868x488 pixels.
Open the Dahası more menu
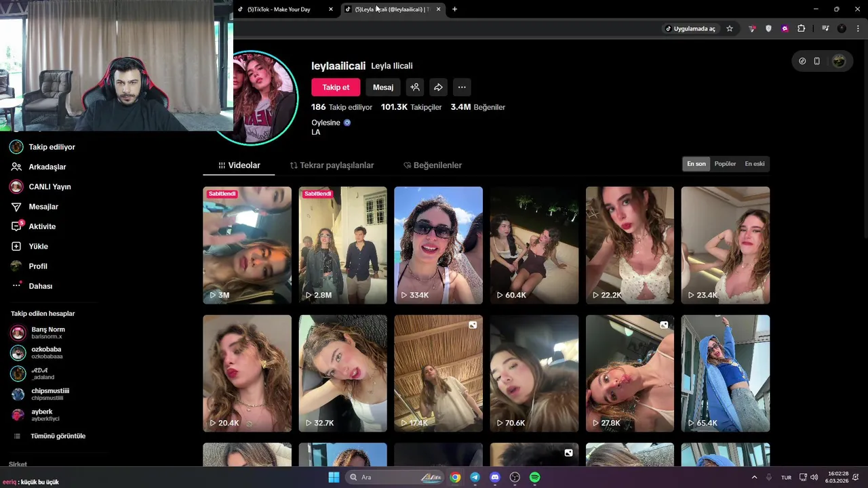(31, 286)
